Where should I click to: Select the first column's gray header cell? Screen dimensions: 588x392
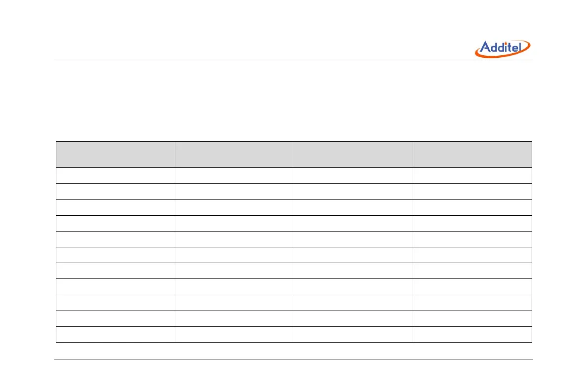tap(115, 155)
